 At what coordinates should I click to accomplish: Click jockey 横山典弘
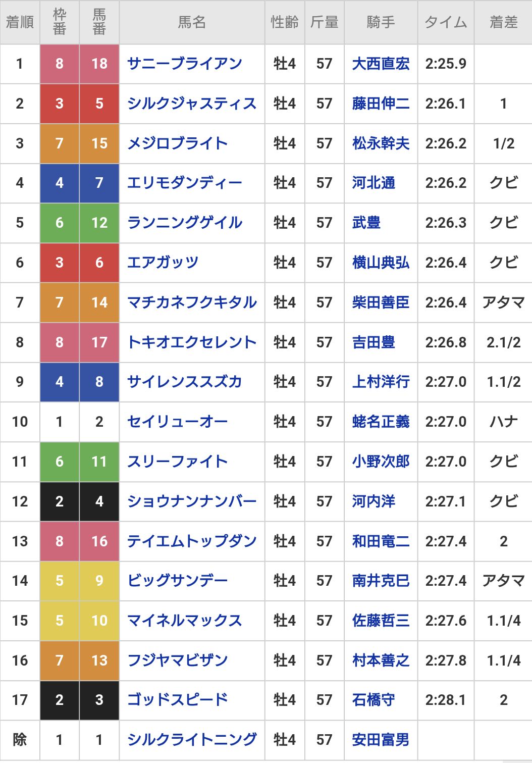pos(381,263)
